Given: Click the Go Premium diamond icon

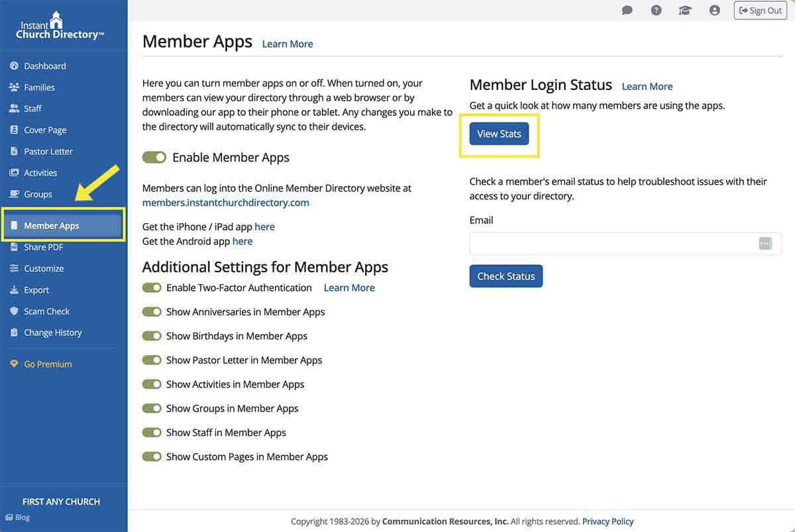Looking at the screenshot, I should [x=14, y=364].
